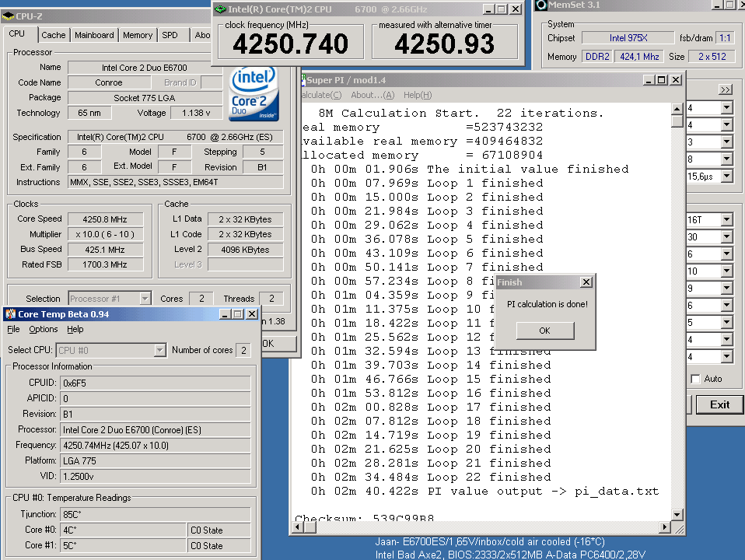Viewport: 745px width, 560px height.
Task: Open the dropdown showing 8 in MemSet
Action: coord(726,159)
